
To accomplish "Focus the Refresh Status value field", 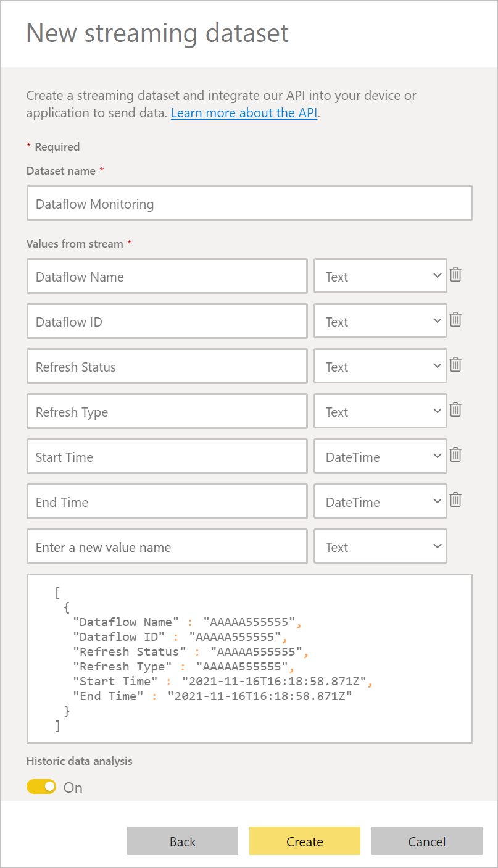I will point(167,366).
